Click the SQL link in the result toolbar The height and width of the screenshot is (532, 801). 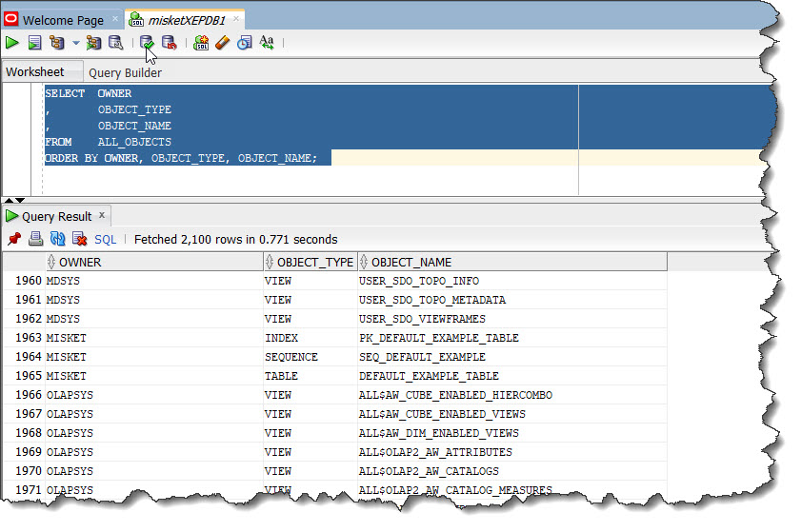[105, 240]
